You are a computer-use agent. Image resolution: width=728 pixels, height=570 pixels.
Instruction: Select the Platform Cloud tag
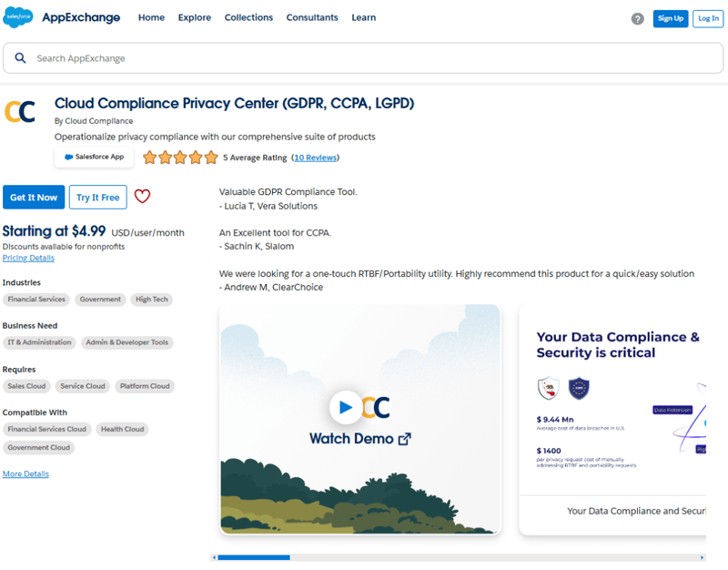[145, 386]
